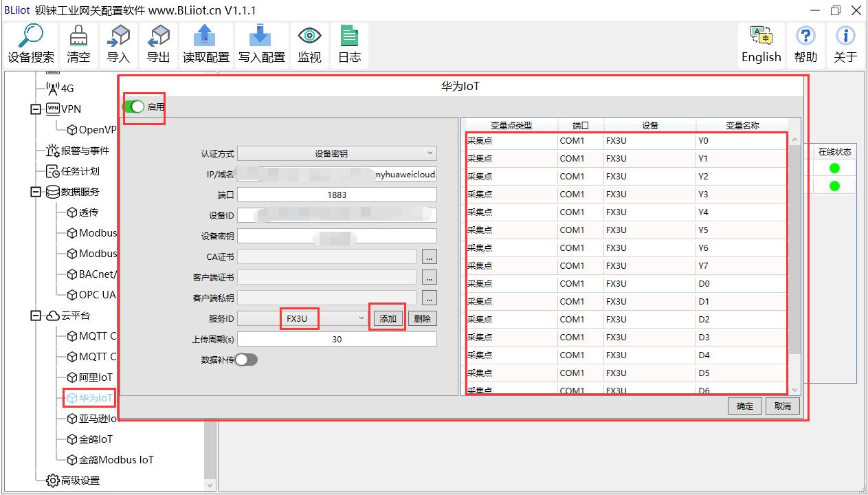This screenshot has height=495, width=868.
Task: Open the 服务ID FX3U dropdown
Action: pyautogui.click(x=302, y=318)
